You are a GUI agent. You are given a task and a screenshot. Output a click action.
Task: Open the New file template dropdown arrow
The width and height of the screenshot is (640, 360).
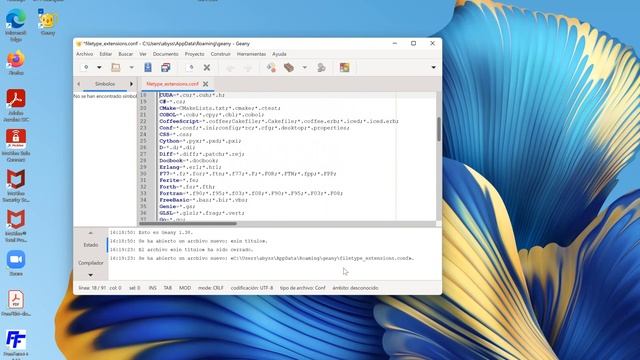point(99,67)
